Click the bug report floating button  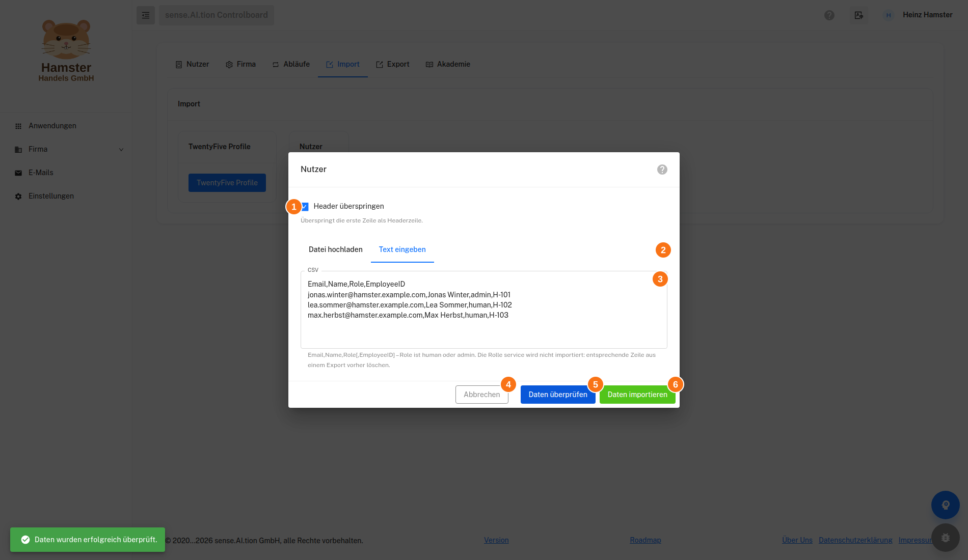pyautogui.click(x=946, y=538)
